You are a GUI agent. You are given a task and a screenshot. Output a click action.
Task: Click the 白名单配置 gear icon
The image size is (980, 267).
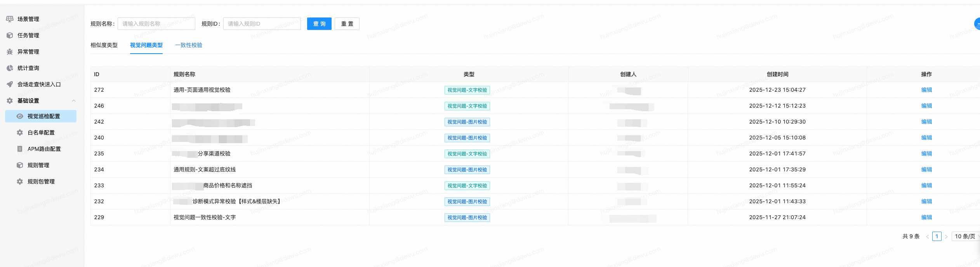tap(20, 133)
